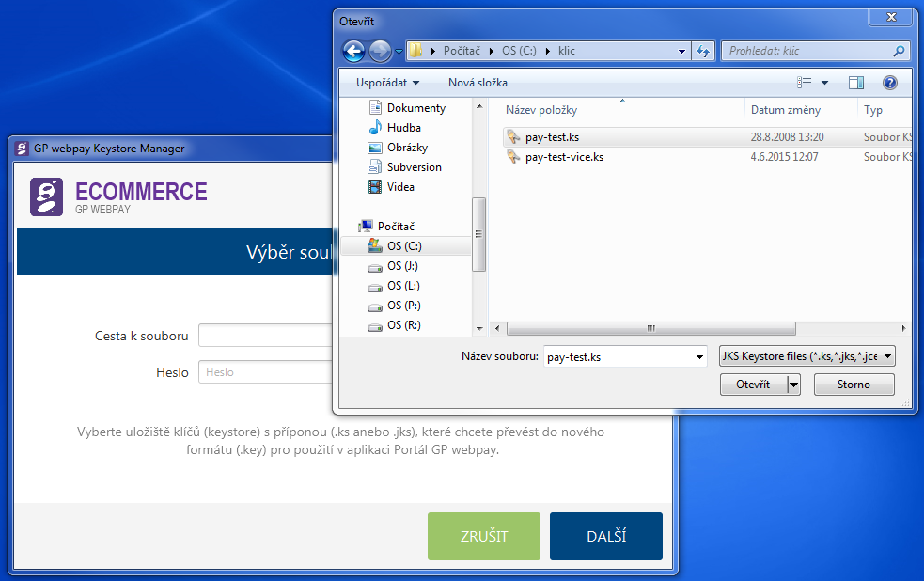Click the OS (J:) drive icon
The width and height of the screenshot is (924, 581).
375,268
